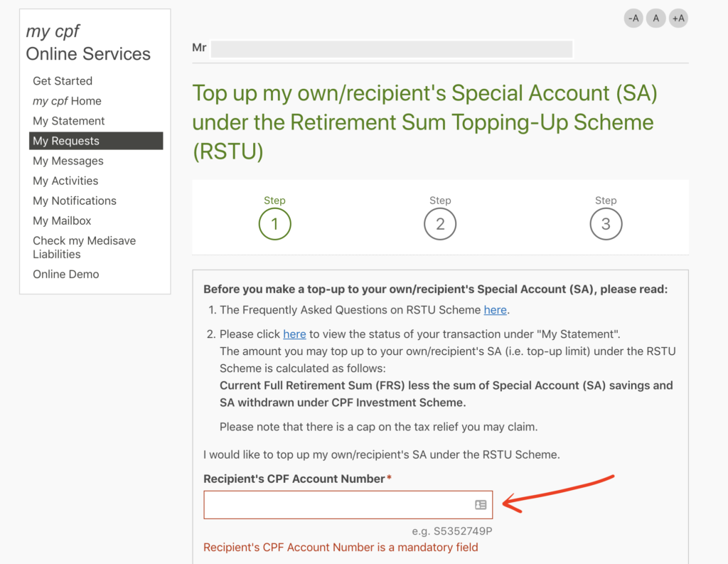Select the Step 2 circle
This screenshot has width=728, height=564.
(440, 224)
